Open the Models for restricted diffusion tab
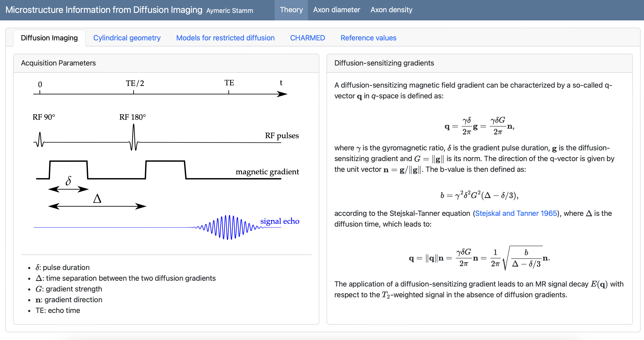Screen dimensions: 644x340 [225, 38]
